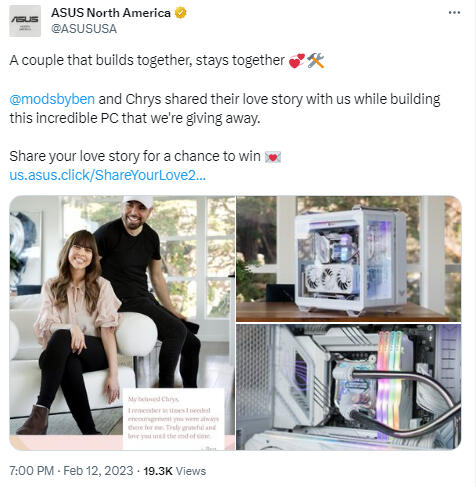
Task: Click the first tweet headline sentence
Action: pos(147,61)
